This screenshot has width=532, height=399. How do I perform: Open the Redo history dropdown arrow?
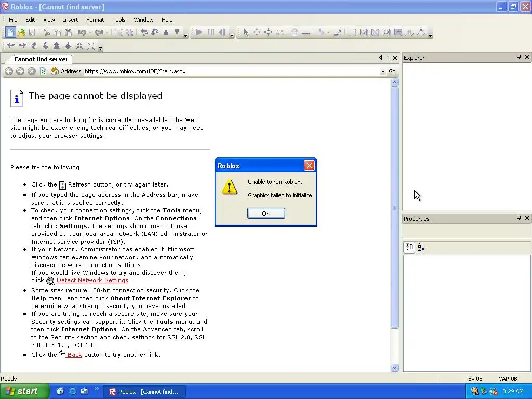[x=107, y=33]
